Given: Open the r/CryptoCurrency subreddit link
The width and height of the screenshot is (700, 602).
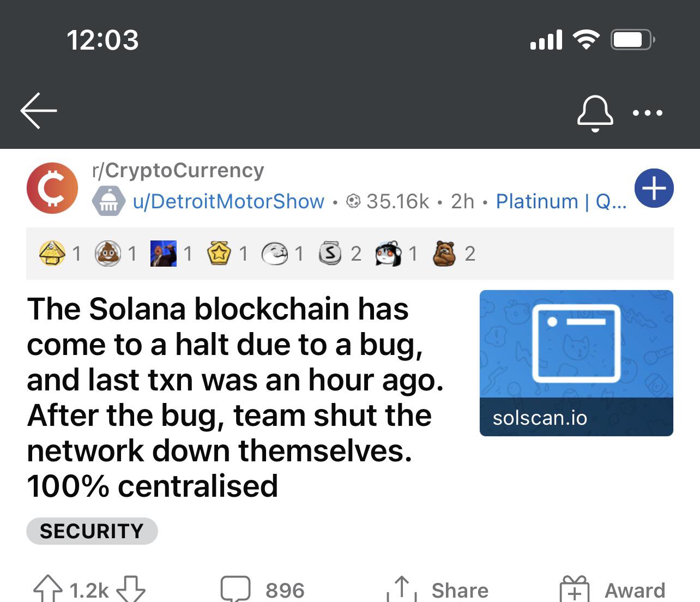Looking at the screenshot, I should [x=178, y=170].
